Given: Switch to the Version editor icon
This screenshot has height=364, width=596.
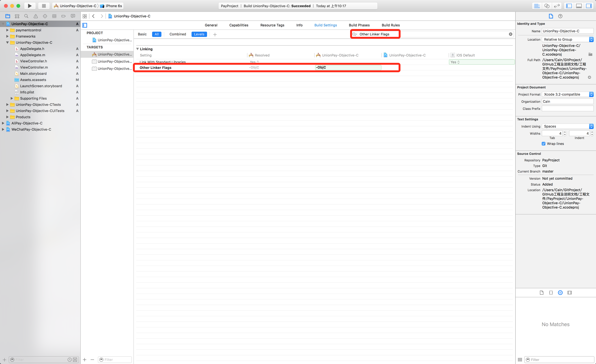Looking at the screenshot, I should [557, 6].
